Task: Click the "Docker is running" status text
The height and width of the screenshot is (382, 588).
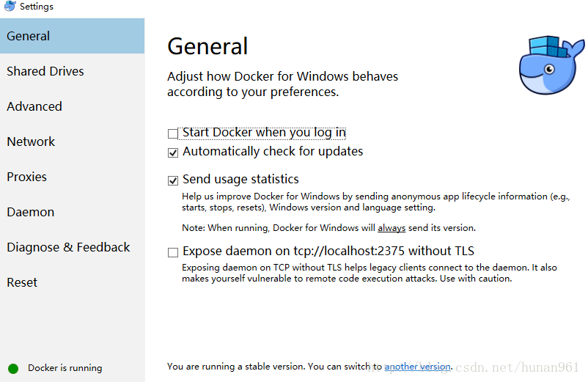Action: (65, 368)
